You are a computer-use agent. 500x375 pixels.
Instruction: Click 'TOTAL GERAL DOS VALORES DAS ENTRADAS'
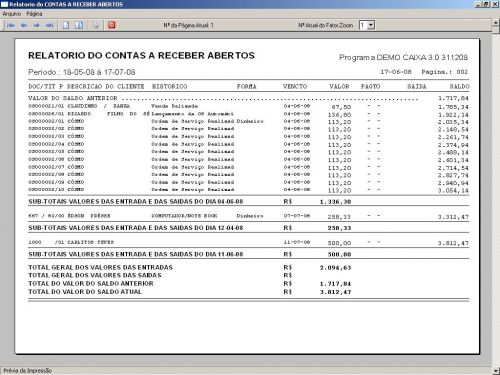(x=101, y=267)
